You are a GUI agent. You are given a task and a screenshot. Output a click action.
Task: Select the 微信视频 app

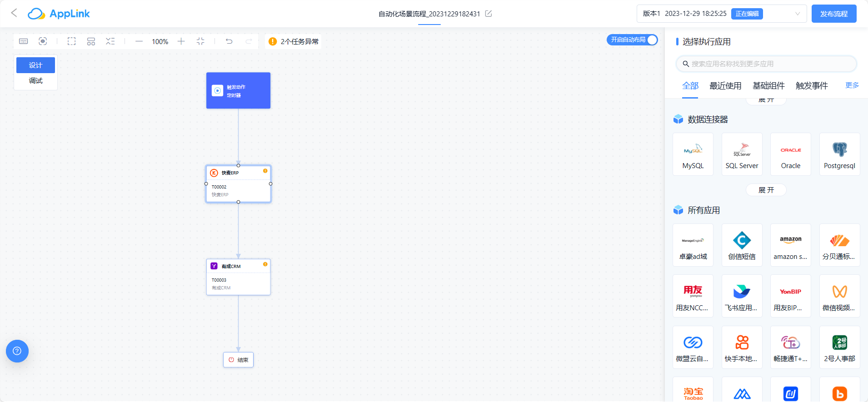pos(839,296)
